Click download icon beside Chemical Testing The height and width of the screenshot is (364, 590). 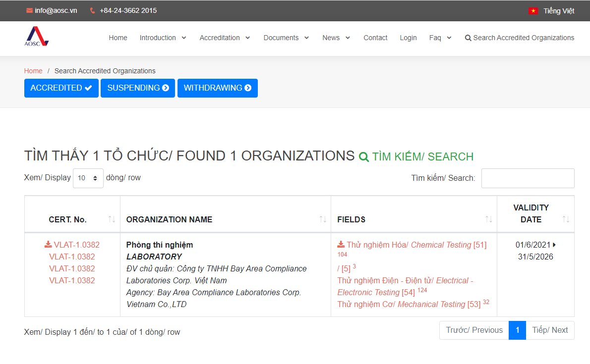click(341, 245)
